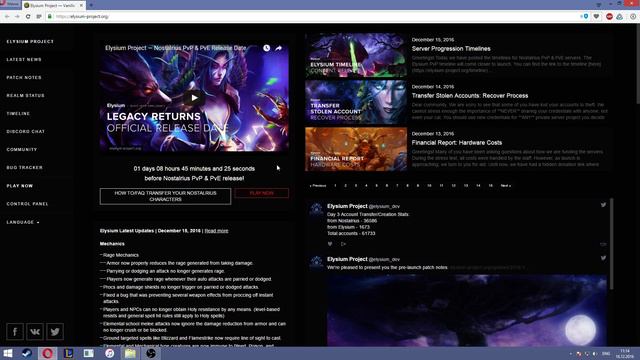Click the blue shield icon in address bar
640x360 pixels.
[x=585, y=17]
